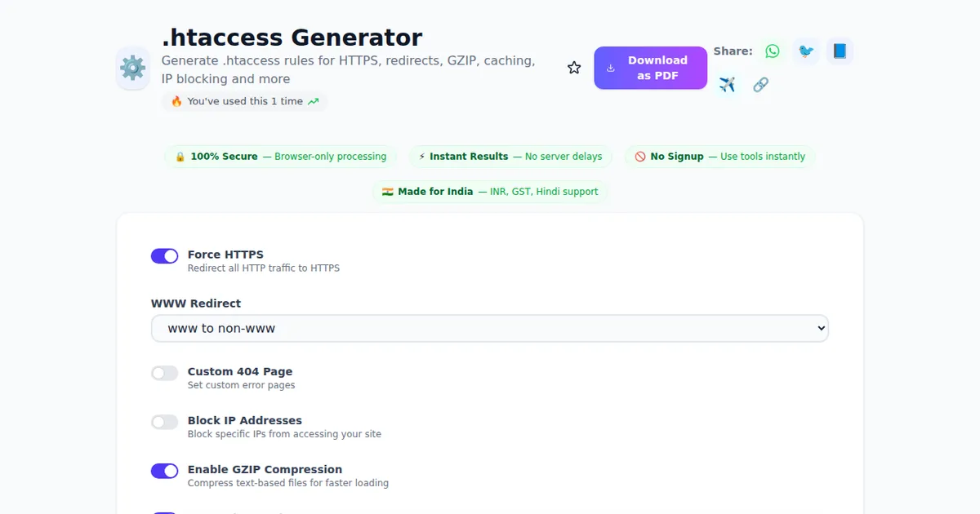Click the Made for India badge
980x514 pixels.
click(x=490, y=192)
